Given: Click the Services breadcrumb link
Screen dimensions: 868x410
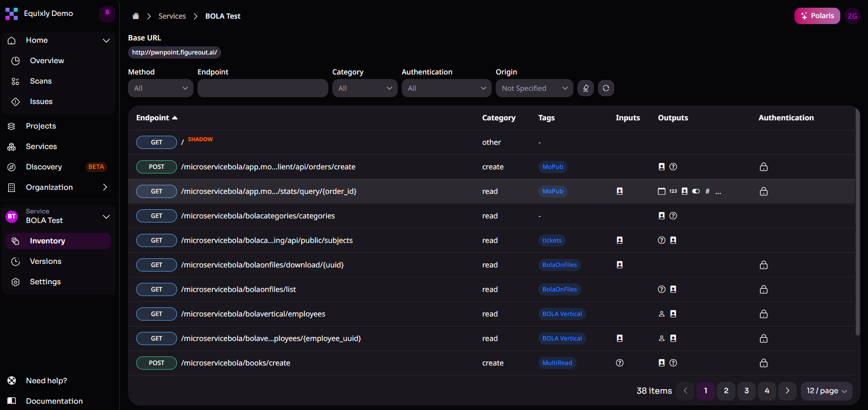Looking at the screenshot, I should coord(172,16).
